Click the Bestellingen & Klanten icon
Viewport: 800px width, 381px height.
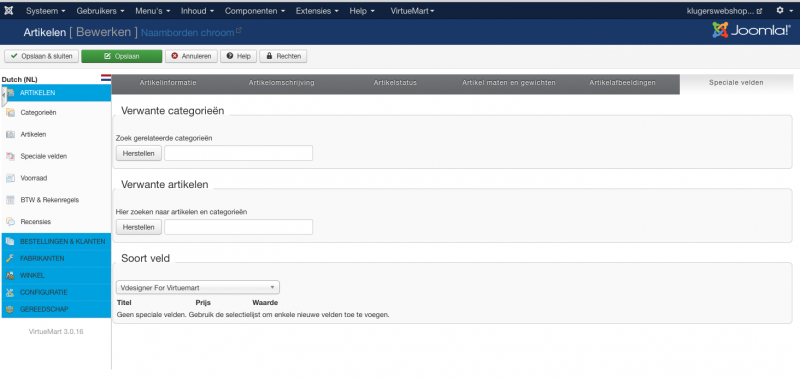click(10, 242)
